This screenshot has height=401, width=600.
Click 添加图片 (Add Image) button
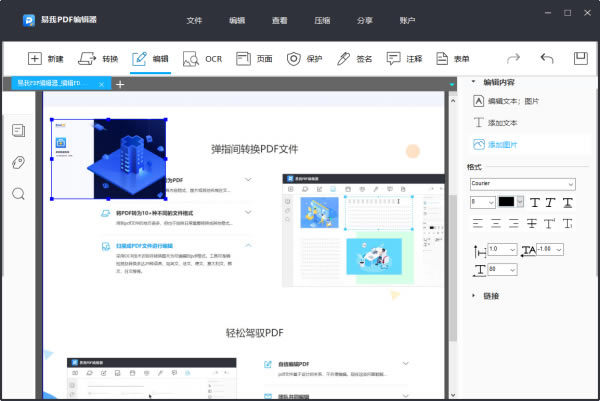coord(502,145)
